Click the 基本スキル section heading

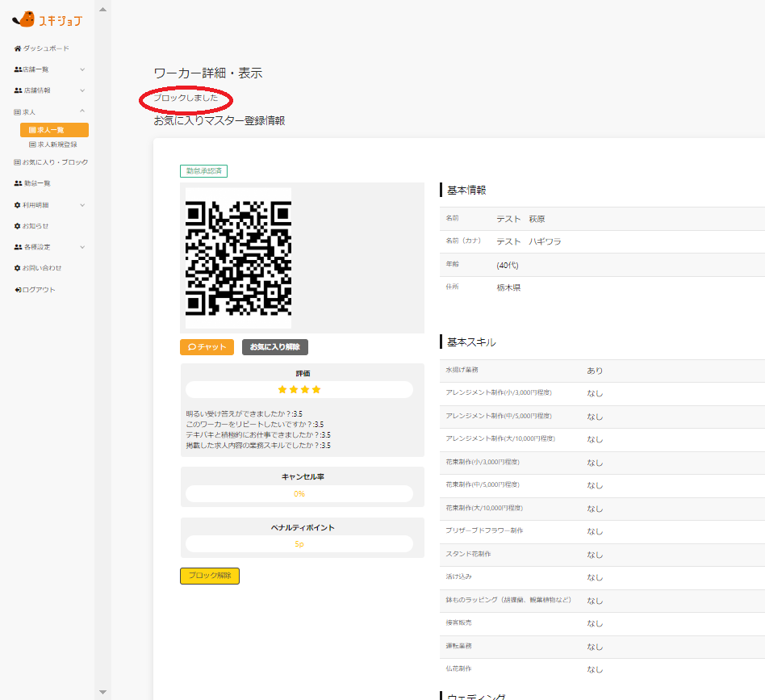(x=471, y=342)
